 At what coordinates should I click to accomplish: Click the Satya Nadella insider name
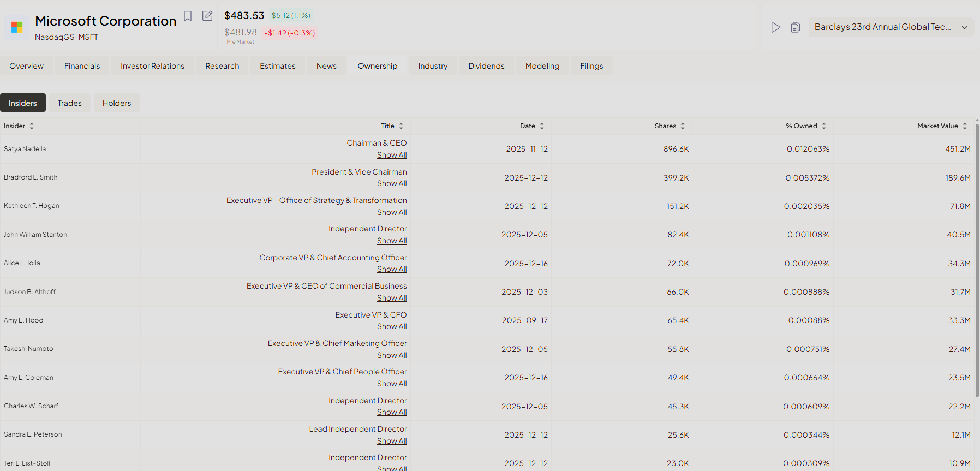point(25,149)
